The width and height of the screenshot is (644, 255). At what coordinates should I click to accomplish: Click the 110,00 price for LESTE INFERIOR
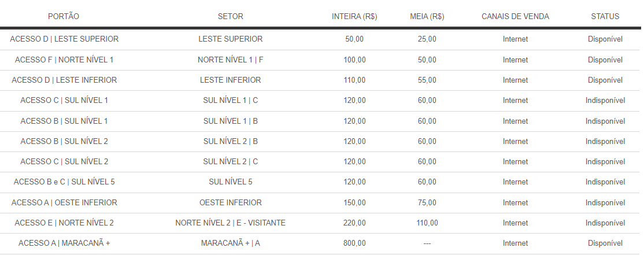point(354,80)
